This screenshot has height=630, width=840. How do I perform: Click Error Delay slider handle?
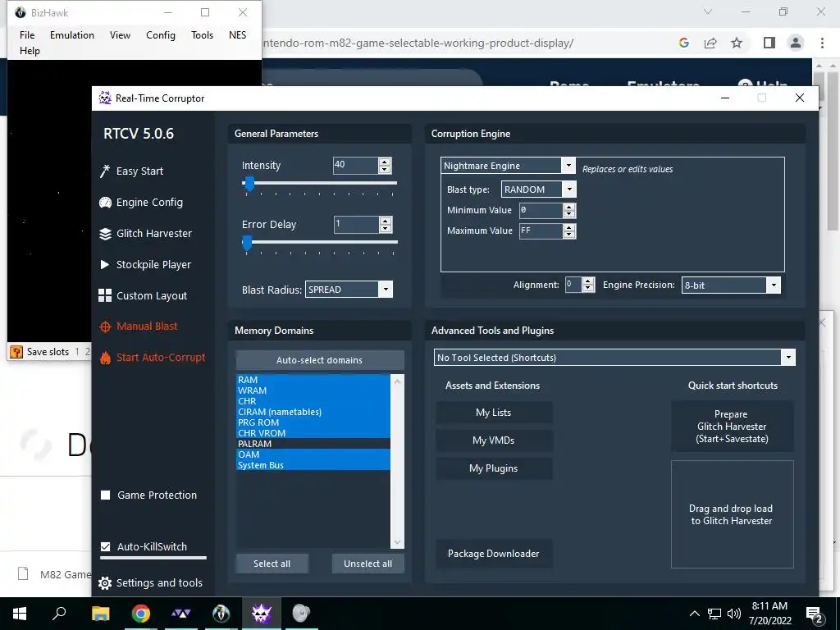pyautogui.click(x=247, y=243)
